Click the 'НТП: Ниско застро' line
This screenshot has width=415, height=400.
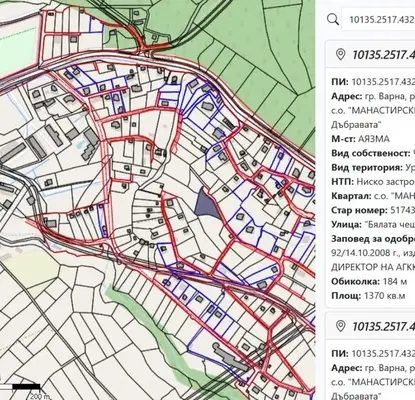coord(373,182)
